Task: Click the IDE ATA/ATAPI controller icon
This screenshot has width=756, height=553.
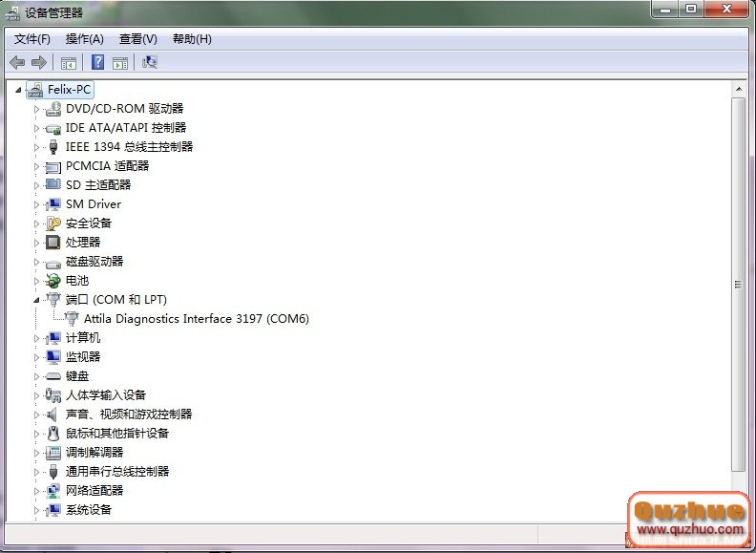Action: click(53, 128)
